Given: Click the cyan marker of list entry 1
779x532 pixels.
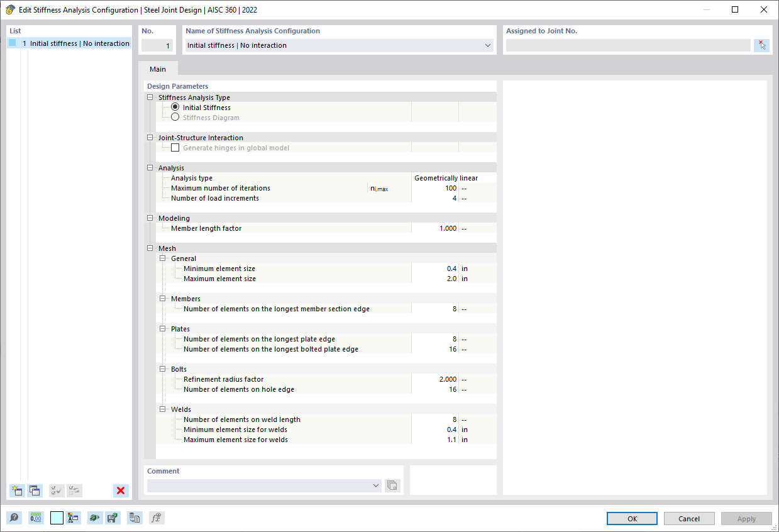Looking at the screenshot, I should (12, 43).
